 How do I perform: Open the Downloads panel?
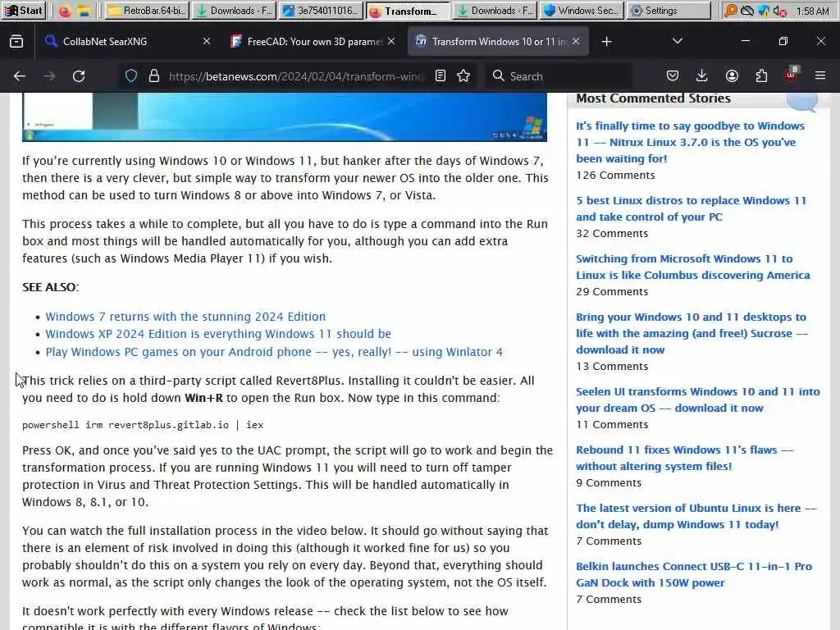coord(702,76)
